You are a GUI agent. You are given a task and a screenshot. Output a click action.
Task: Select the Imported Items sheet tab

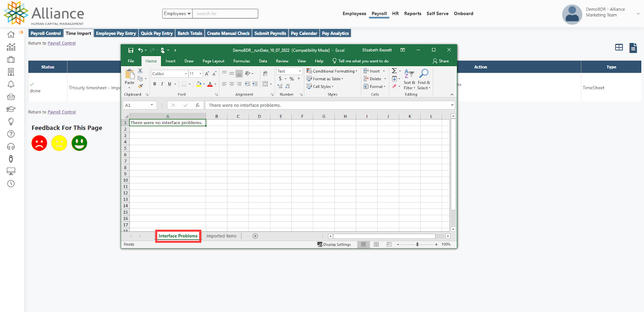coord(221,236)
